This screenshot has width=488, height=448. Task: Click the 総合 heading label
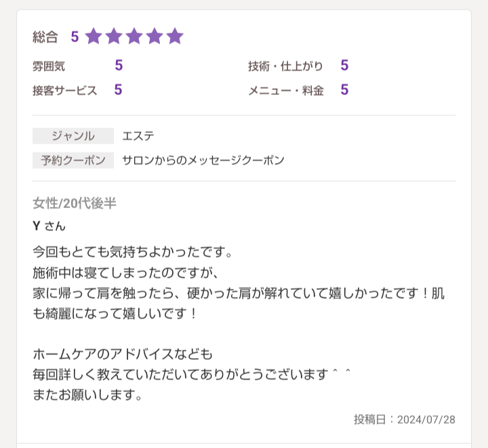(x=45, y=37)
